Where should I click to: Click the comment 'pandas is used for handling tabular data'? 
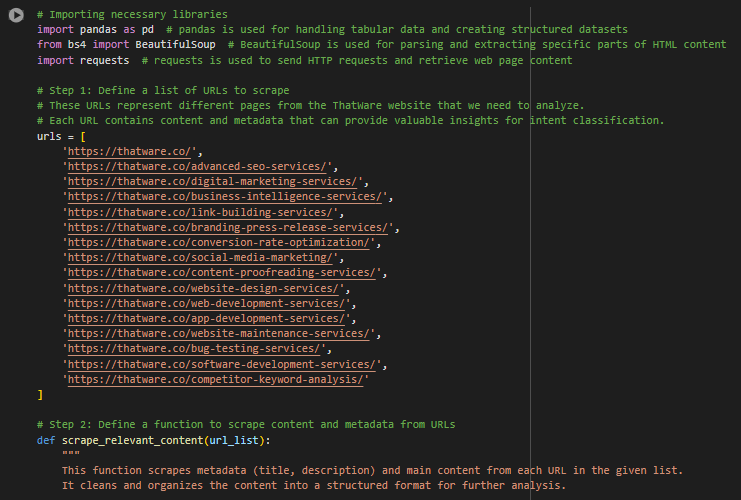coord(397,29)
